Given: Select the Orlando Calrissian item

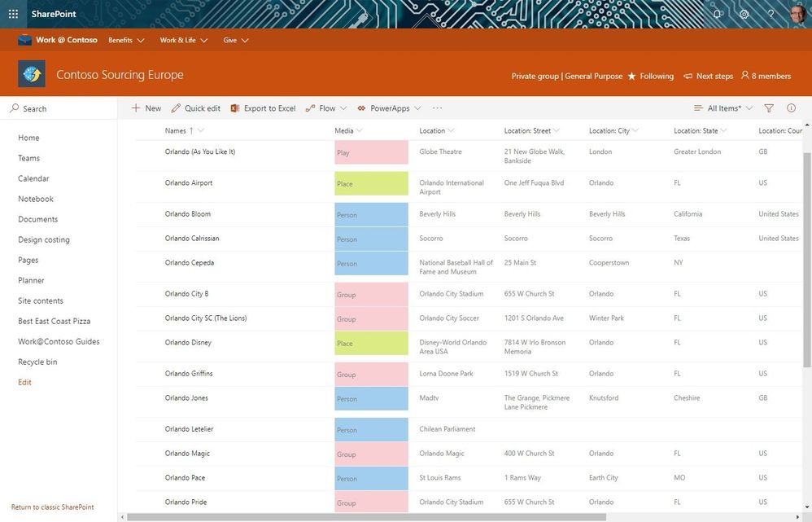Looking at the screenshot, I should coord(192,239).
